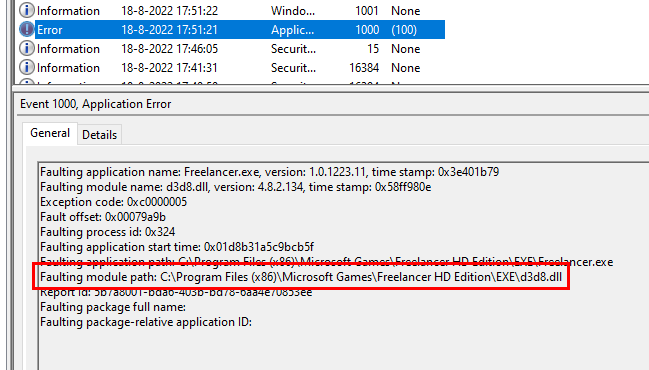Viewport: 649px width, 370px height.
Task: Click the Faulting module name d3d8.dll line
Action: (x=236, y=187)
